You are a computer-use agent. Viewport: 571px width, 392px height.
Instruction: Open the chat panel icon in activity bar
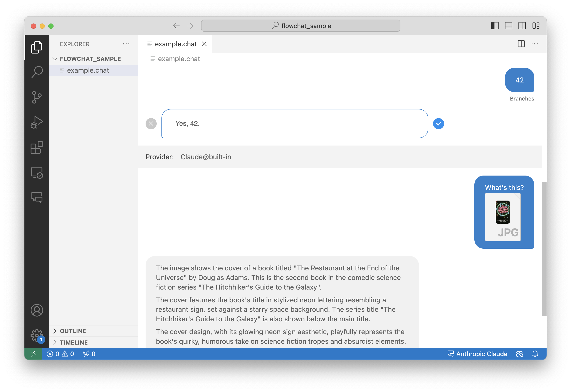tap(37, 198)
